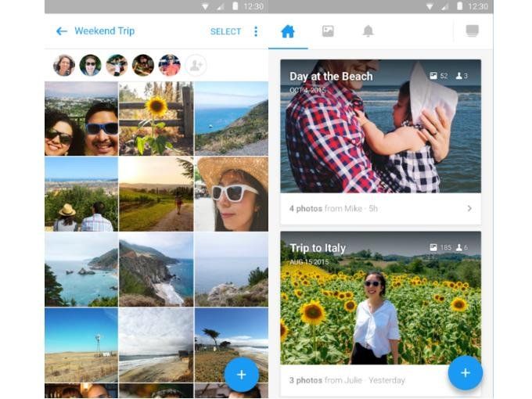Viewport: 532px width, 399px height.
Task: Tap the first member avatar
Action: point(64,65)
